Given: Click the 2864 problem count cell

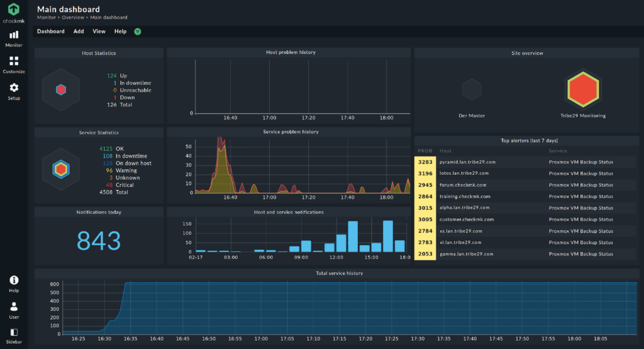Looking at the screenshot, I should [425, 197].
